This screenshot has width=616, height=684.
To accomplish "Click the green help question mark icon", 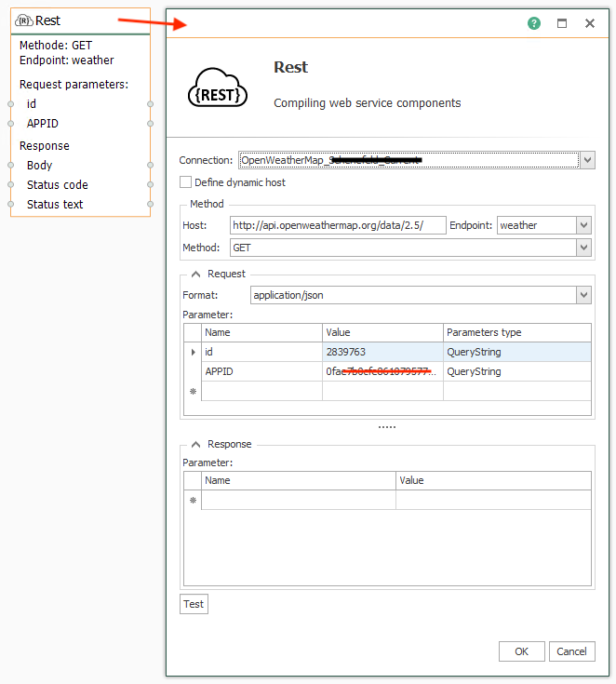I will coord(534,23).
